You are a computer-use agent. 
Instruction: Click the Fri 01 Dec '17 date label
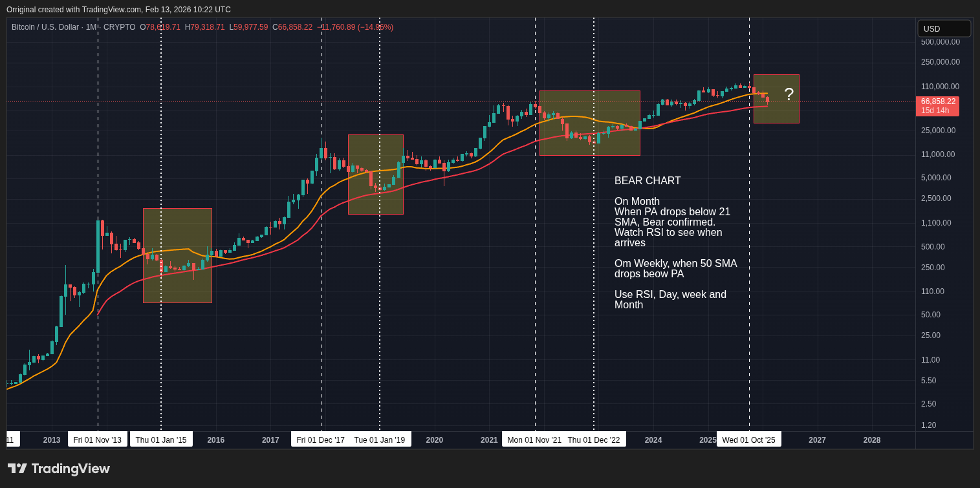coord(320,440)
